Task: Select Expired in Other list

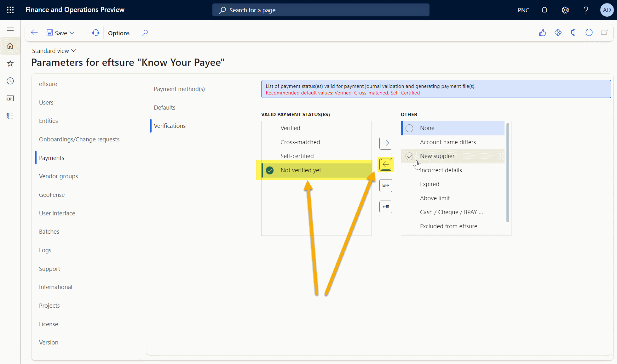Action: (x=453, y=184)
